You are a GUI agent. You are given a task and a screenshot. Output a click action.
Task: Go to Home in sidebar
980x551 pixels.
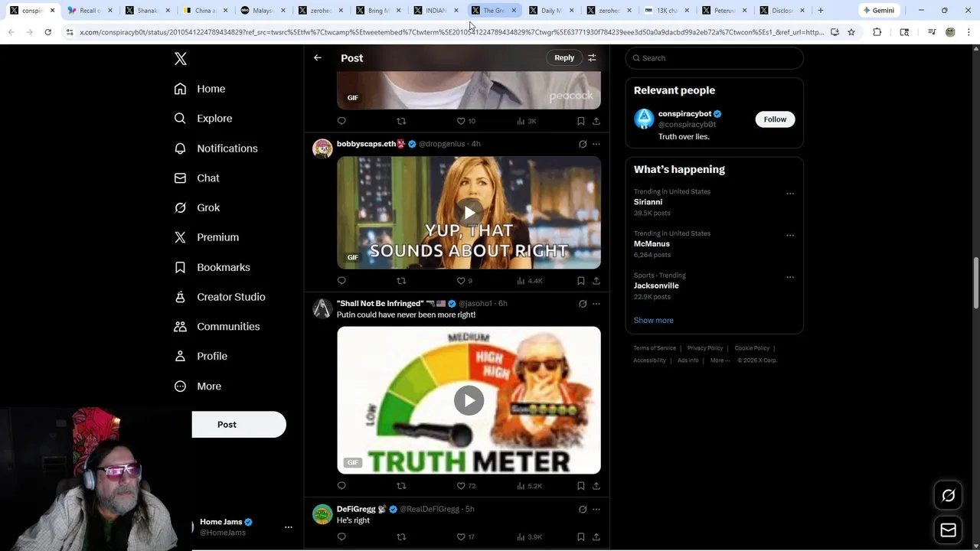200,89
